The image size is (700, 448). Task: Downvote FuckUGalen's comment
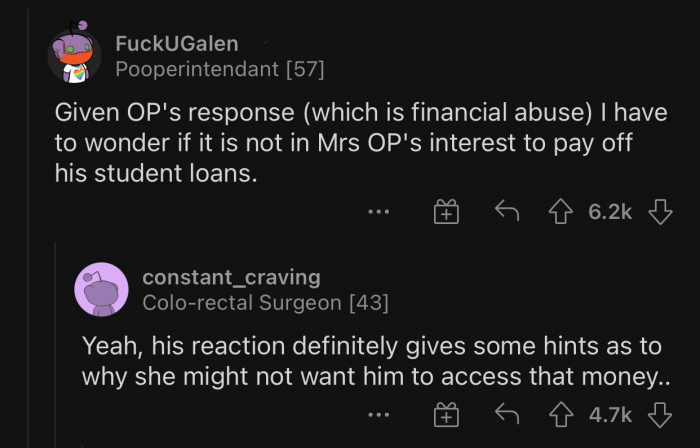tap(661, 212)
